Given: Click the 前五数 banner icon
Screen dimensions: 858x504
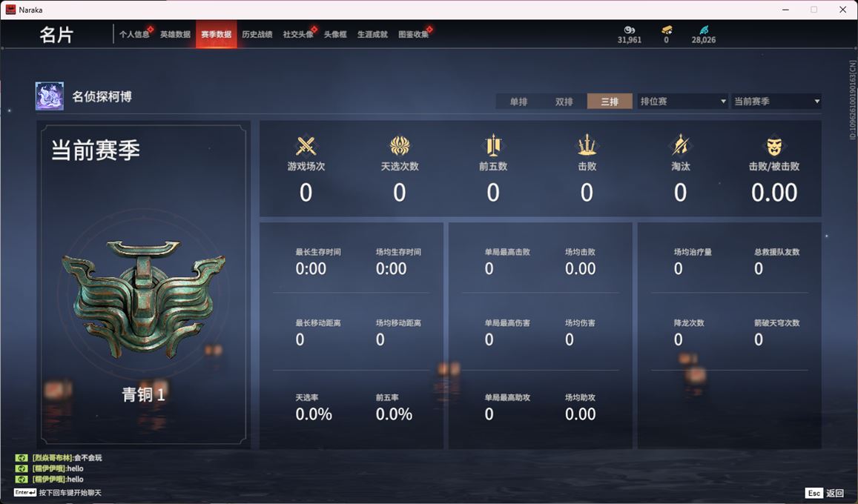Looking at the screenshot, I should [x=493, y=145].
